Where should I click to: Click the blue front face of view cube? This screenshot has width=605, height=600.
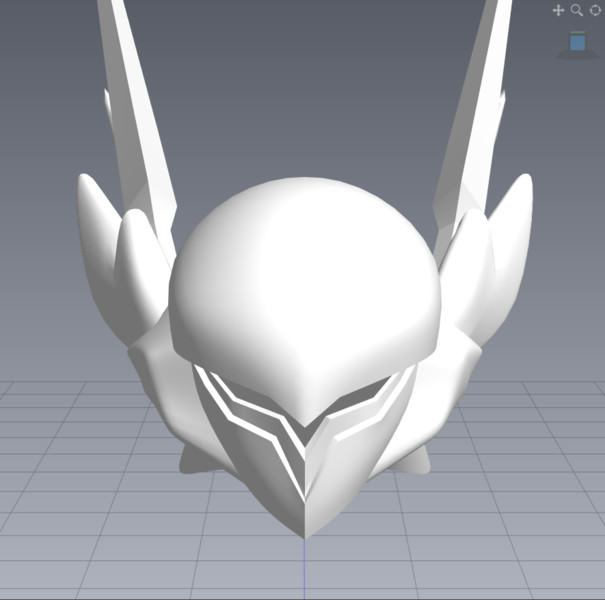(x=577, y=44)
